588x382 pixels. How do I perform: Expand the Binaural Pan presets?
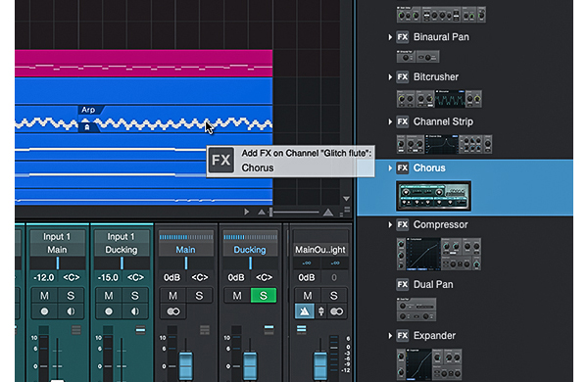[x=390, y=37]
